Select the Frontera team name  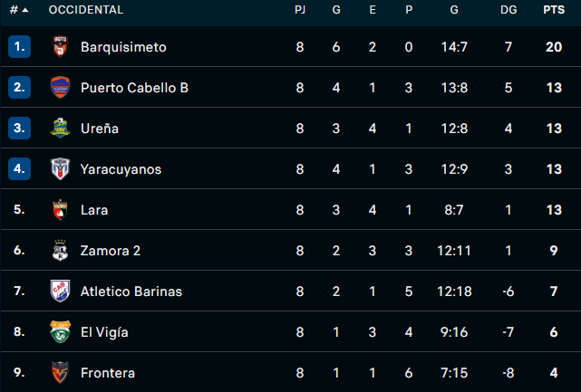[x=107, y=372]
